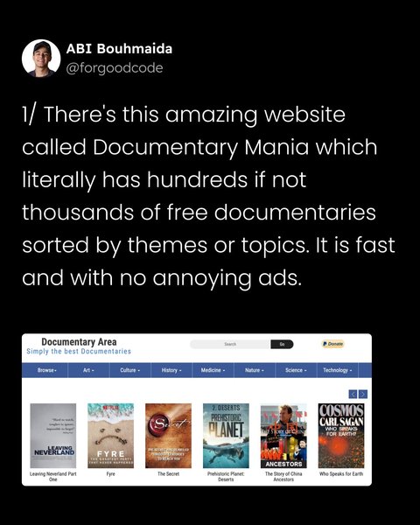Open the @forgoodcode handle
Viewport: 420px width, 525px height.
pos(115,68)
